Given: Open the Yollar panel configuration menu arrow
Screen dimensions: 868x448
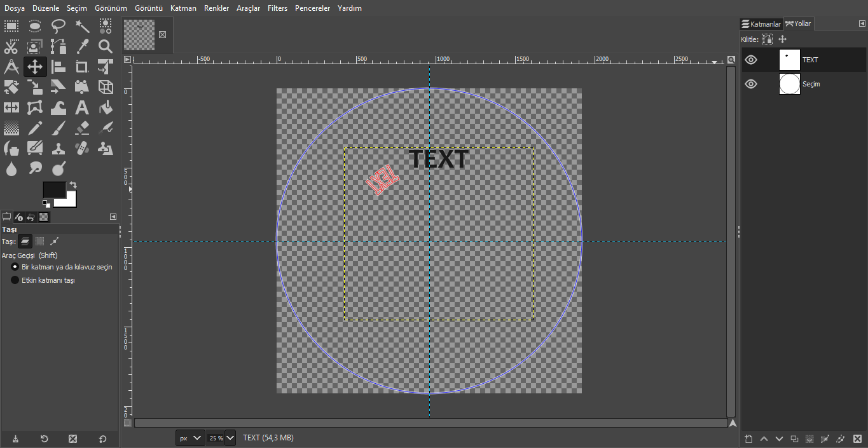Looking at the screenshot, I should pyautogui.click(x=862, y=24).
